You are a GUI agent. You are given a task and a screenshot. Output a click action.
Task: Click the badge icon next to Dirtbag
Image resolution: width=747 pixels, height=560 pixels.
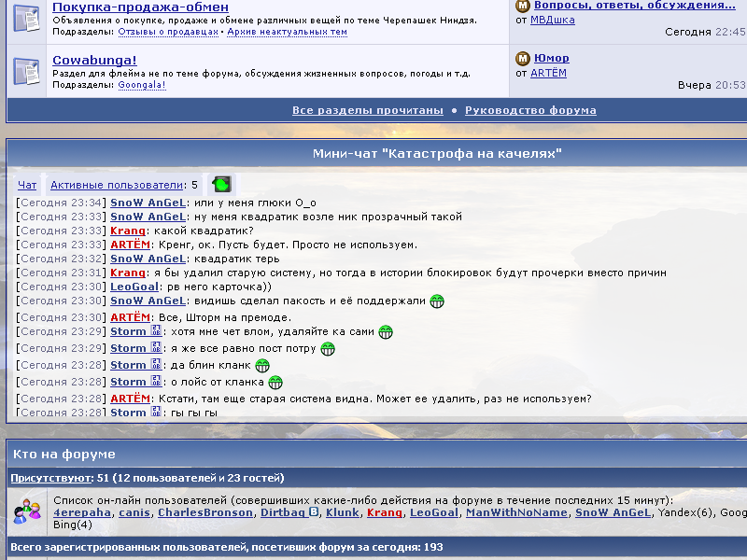click(314, 511)
